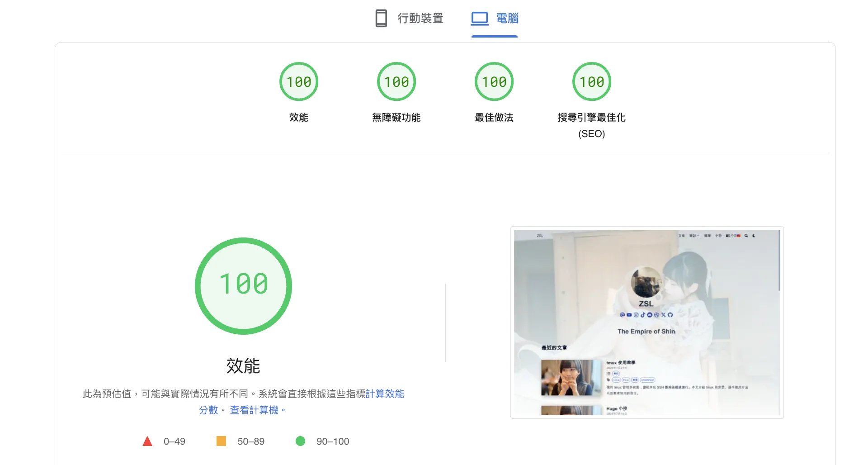
Task: Toggle the moon dark-mode icon in the navbar
Action: coord(754,236)
